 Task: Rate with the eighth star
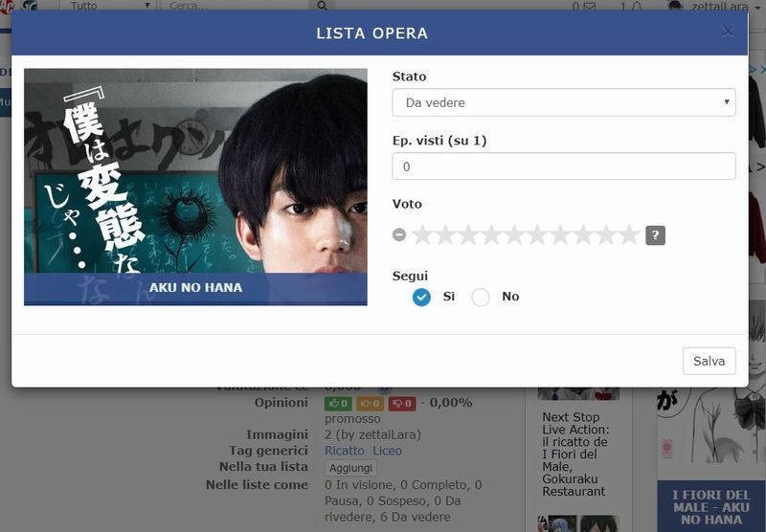[583, 235]
